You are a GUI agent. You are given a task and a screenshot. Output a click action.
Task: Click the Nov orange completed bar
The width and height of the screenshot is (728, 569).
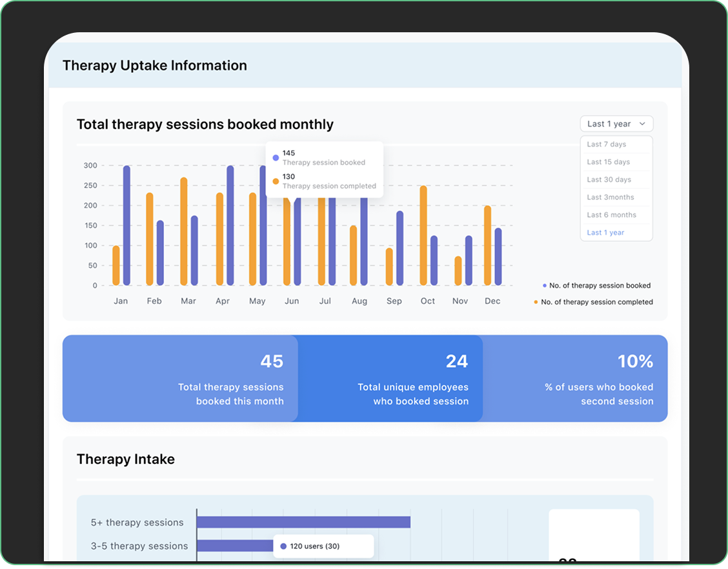(x=458, y=270)
